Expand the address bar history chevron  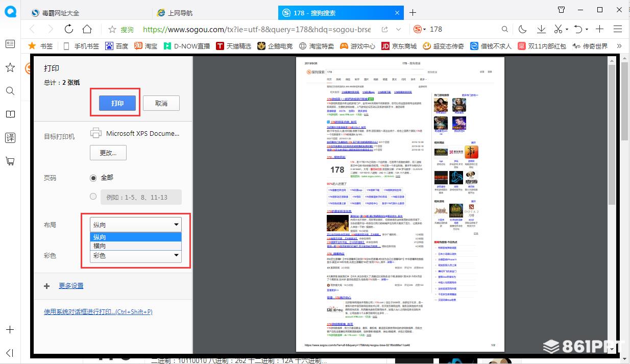(399, 30)
